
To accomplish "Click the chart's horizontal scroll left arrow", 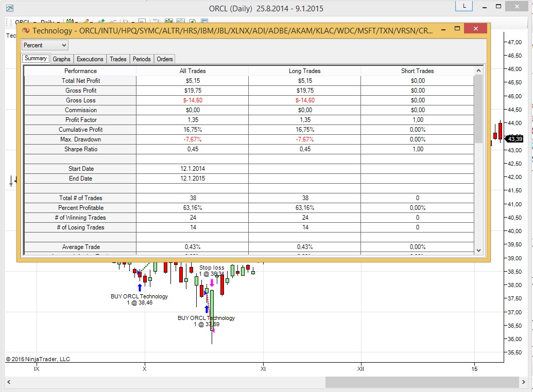I will 9,382.
